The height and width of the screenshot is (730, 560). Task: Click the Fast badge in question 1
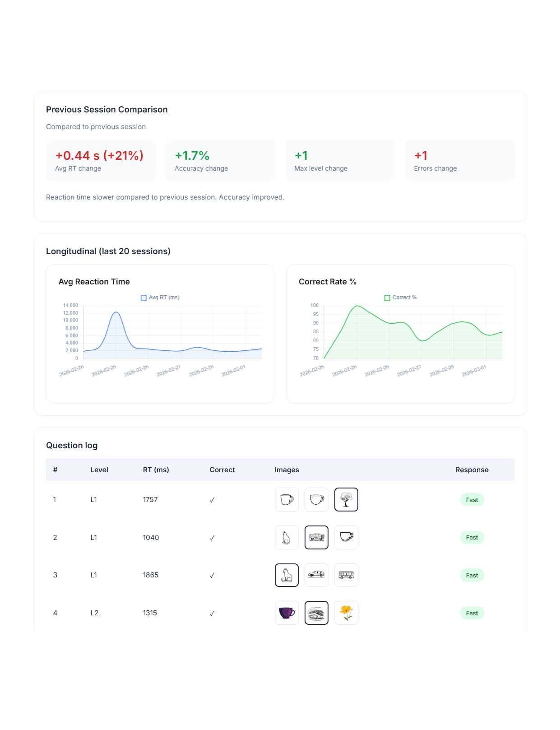[472, 500]
